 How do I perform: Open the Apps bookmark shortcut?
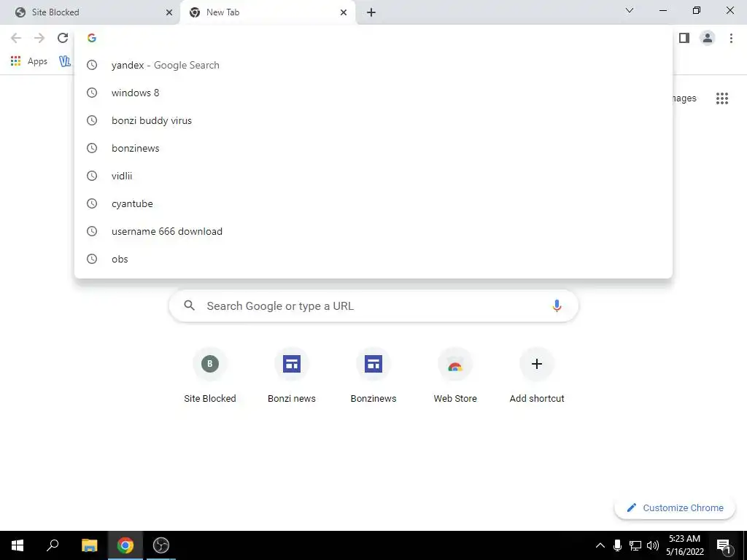pos(29,61)
